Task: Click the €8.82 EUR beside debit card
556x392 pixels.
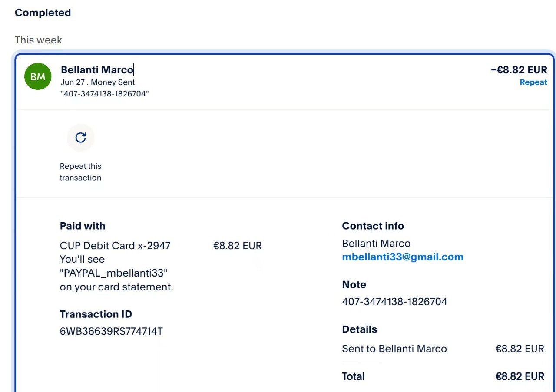Action: click(x=237, y=246)
